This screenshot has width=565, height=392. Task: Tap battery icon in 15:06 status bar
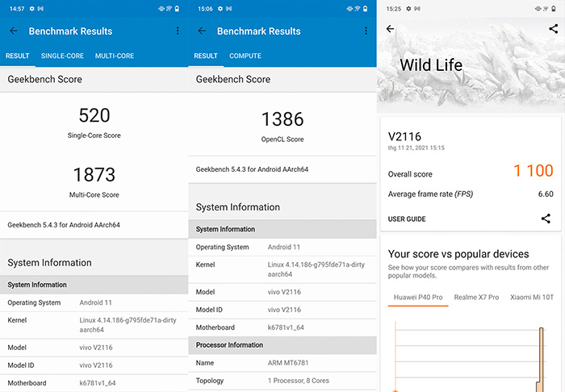coord(365,9)
